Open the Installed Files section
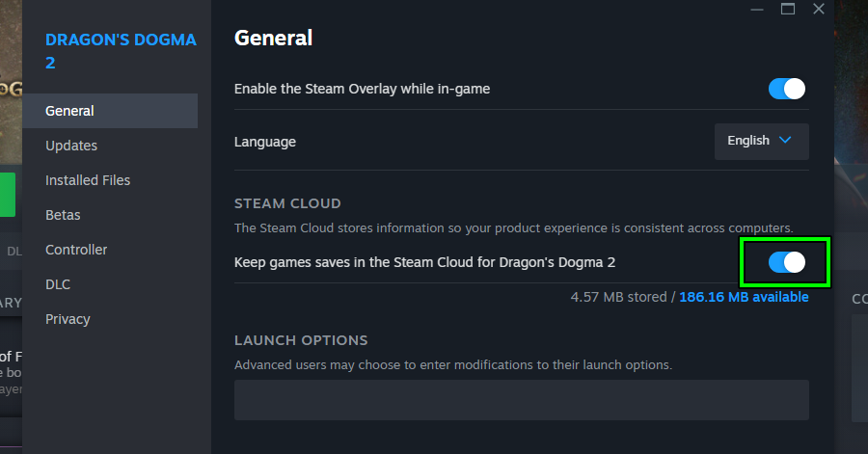 tap(88, 180)
